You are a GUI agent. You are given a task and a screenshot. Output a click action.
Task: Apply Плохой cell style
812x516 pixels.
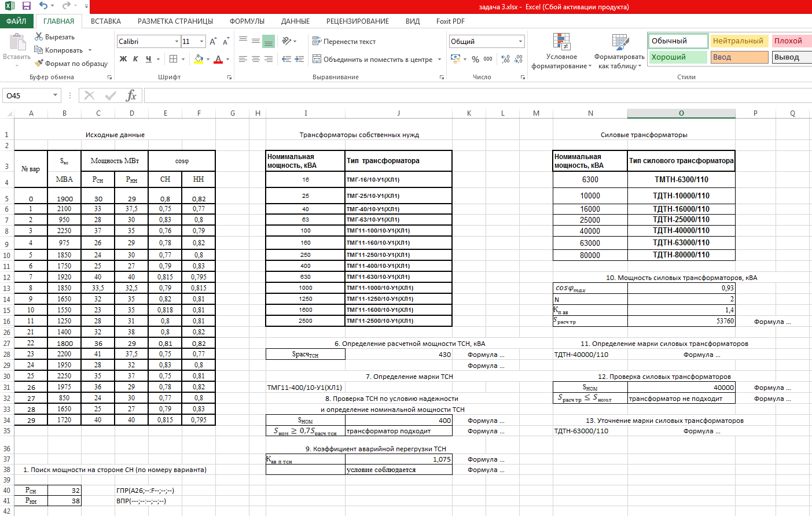coord(791,41)
